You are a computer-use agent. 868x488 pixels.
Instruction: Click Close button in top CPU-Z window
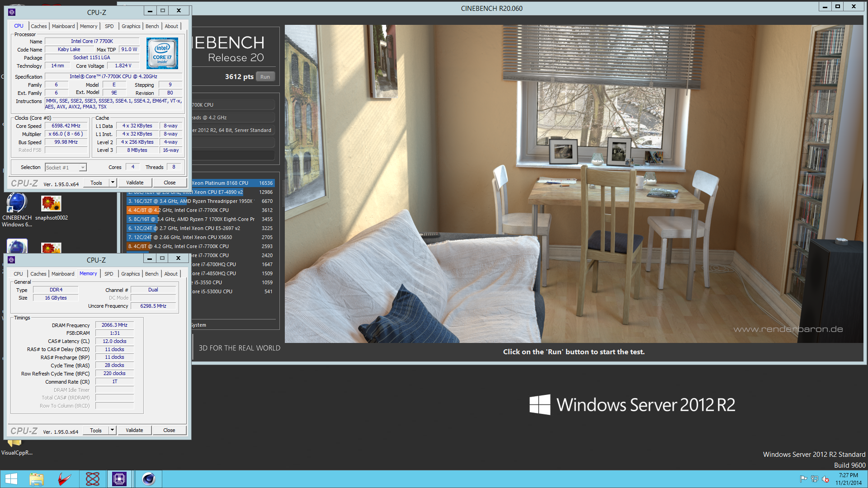(170, 183)
